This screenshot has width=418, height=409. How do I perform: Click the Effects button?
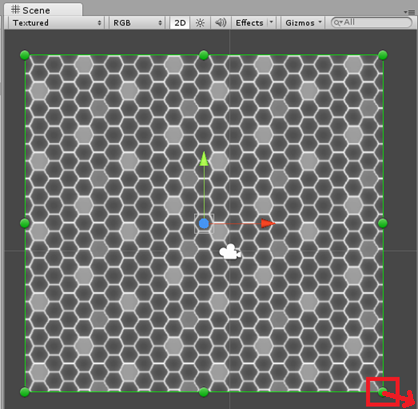tap(249, 23)
